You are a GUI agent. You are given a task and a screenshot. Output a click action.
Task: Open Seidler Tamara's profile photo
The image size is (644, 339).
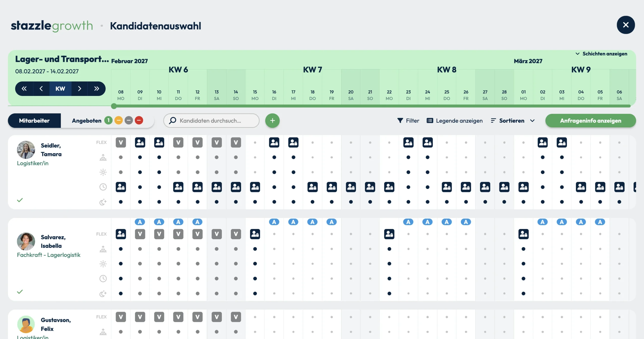click(x=26, y=150)
